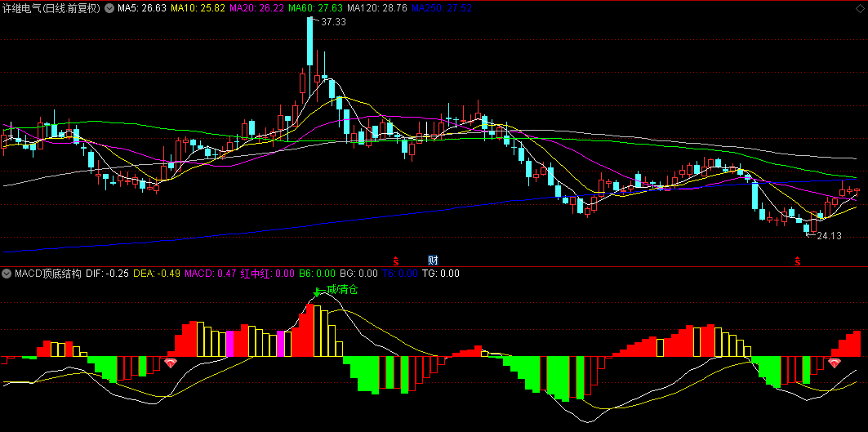Click the MA10: 25.82 legend value
Screen dimensions: 868x432
pos(198,8)
